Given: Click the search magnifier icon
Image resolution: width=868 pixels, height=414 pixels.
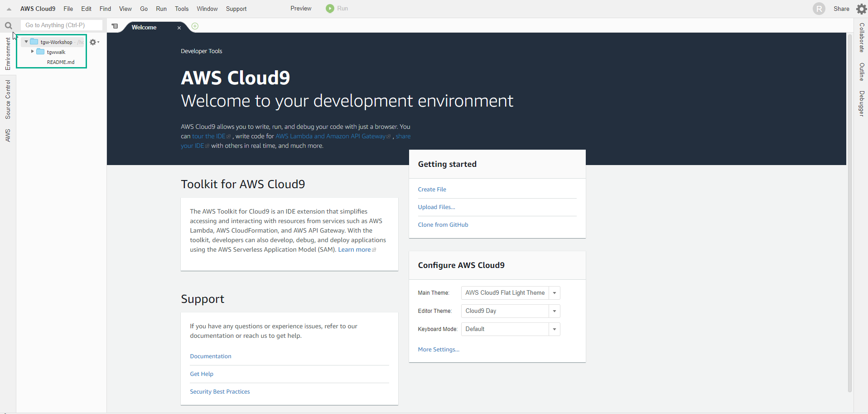Looking at the screenshot, I should 8,25.
